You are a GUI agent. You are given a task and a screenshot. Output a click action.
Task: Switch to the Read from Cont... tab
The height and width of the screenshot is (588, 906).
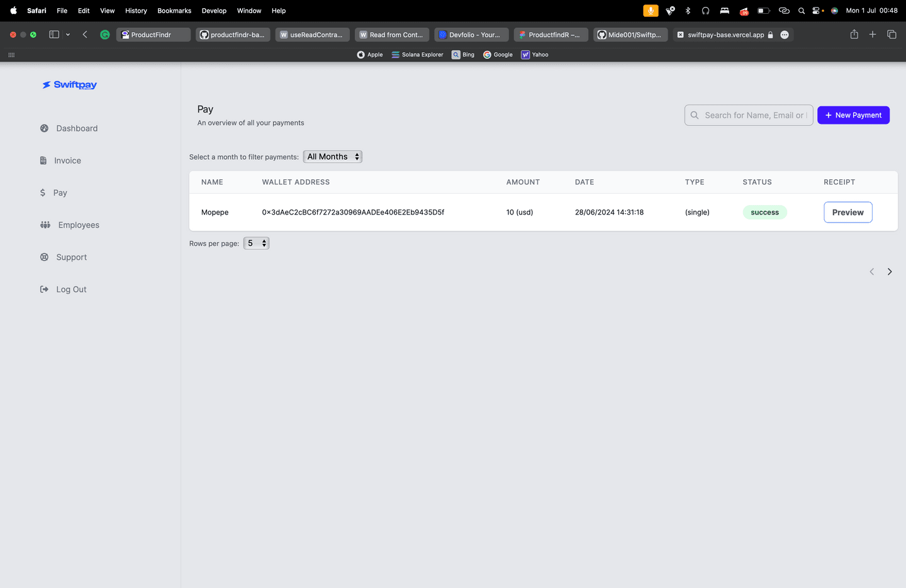click(x=392, y=35)
